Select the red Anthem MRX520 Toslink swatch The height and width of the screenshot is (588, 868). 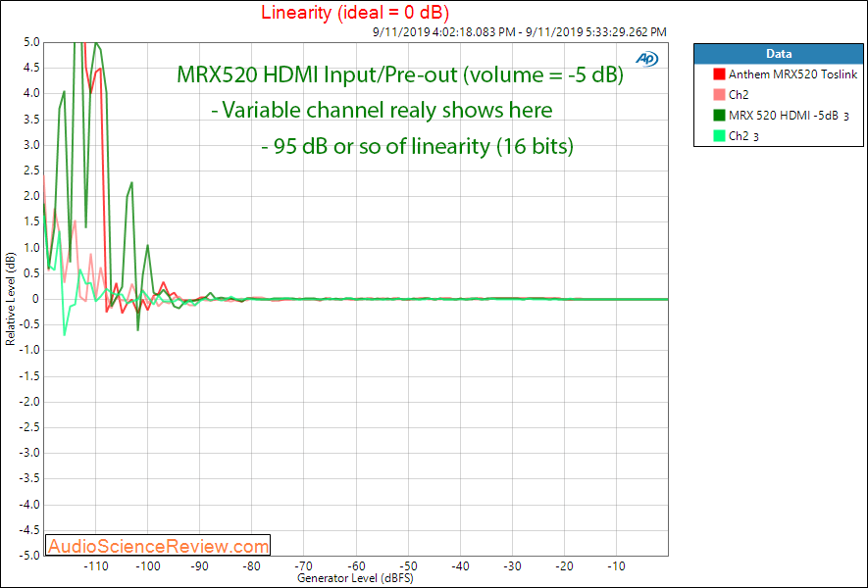pos(719,74)
